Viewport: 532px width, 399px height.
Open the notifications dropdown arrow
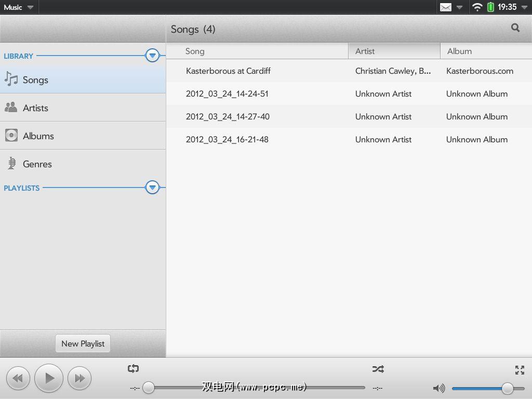pyautogui.click(x=459, y=7)
